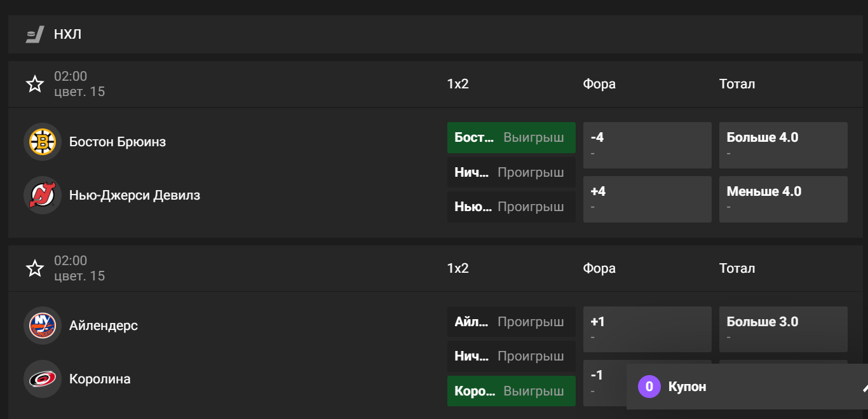The image size is (868, 419).
Task: Select Carolina win 1x2 outcome
Action: [x=511, y=391]
